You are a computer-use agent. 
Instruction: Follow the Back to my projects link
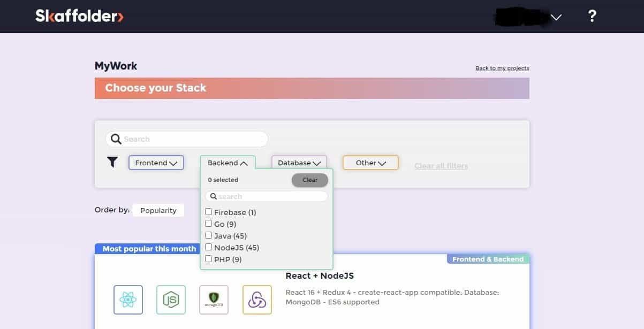[502, 68]
